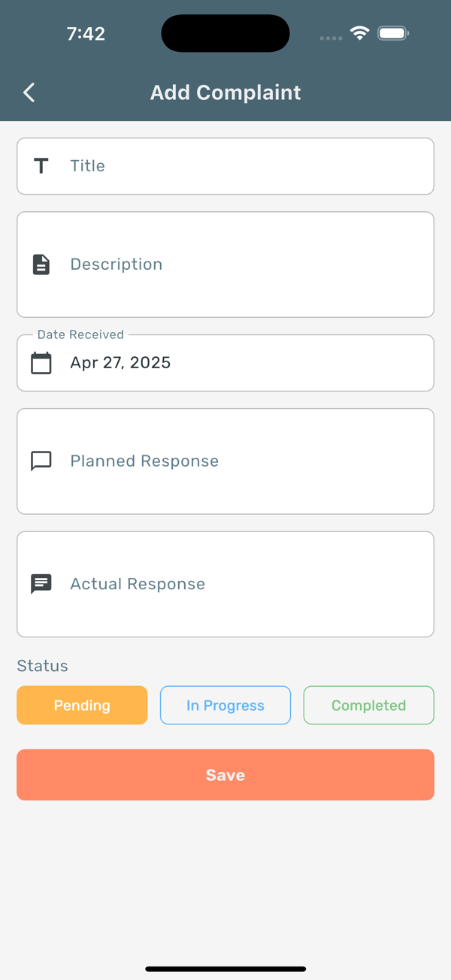Tap the Add Complaint header title

tap(225, 92)
